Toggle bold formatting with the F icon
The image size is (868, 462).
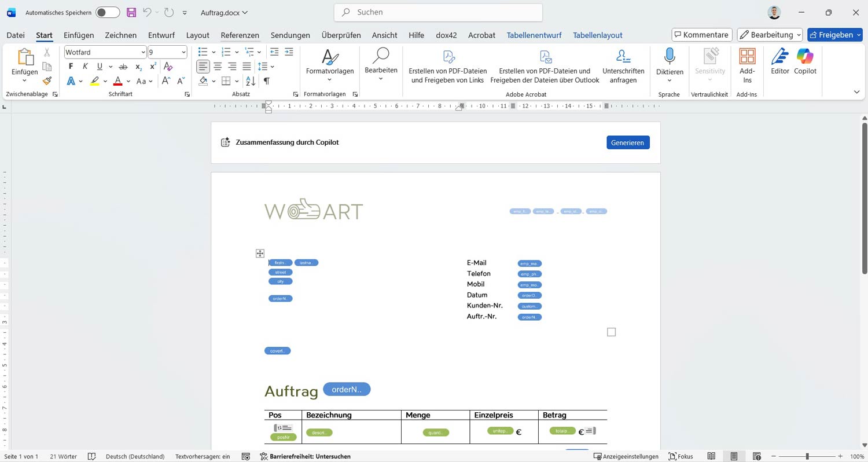pos(70,66)
